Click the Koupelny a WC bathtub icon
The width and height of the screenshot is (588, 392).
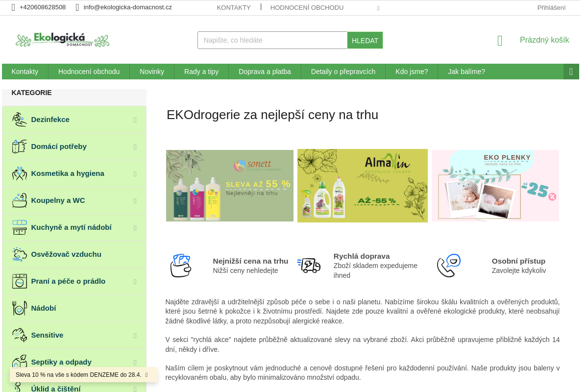pos(19,200)
